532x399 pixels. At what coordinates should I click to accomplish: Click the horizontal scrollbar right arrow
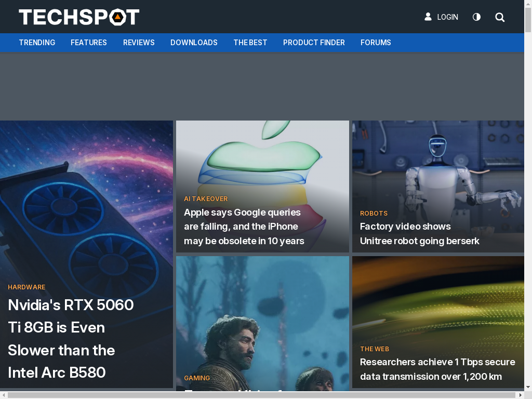(x=521, y=395)
